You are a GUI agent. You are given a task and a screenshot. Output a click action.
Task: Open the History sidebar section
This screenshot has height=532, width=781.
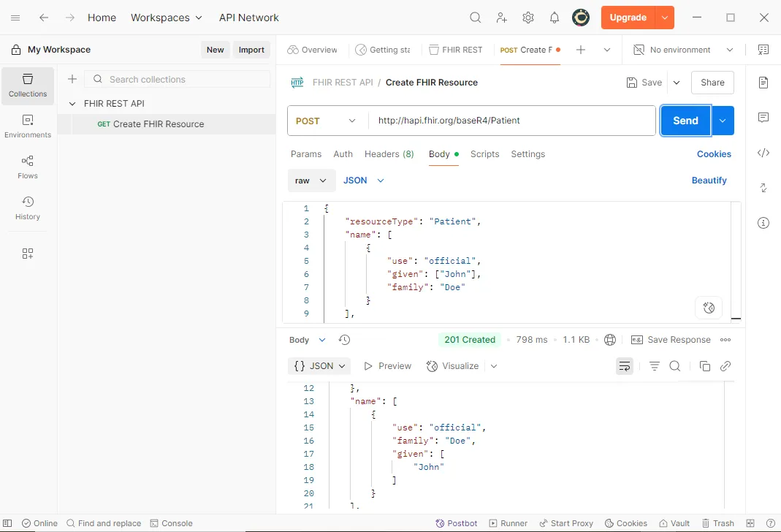click(x=28, y=208)
